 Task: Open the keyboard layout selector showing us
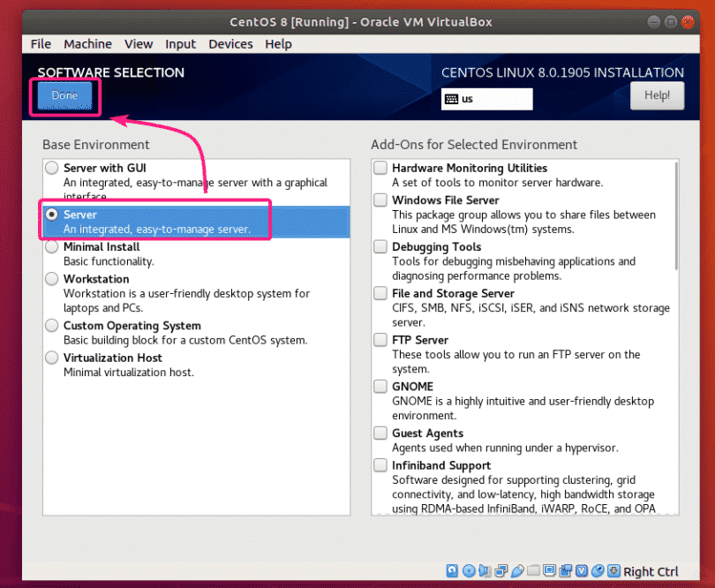pos(486,99)
